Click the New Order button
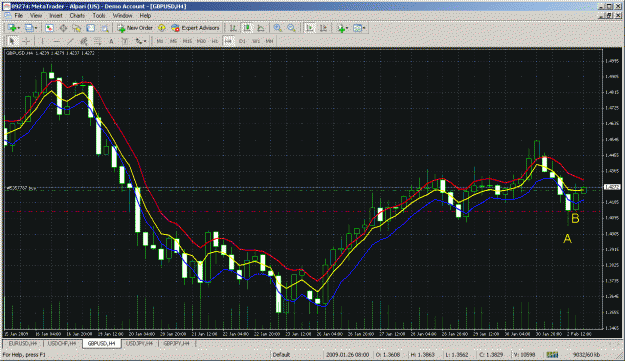 [x=135, y=28]
